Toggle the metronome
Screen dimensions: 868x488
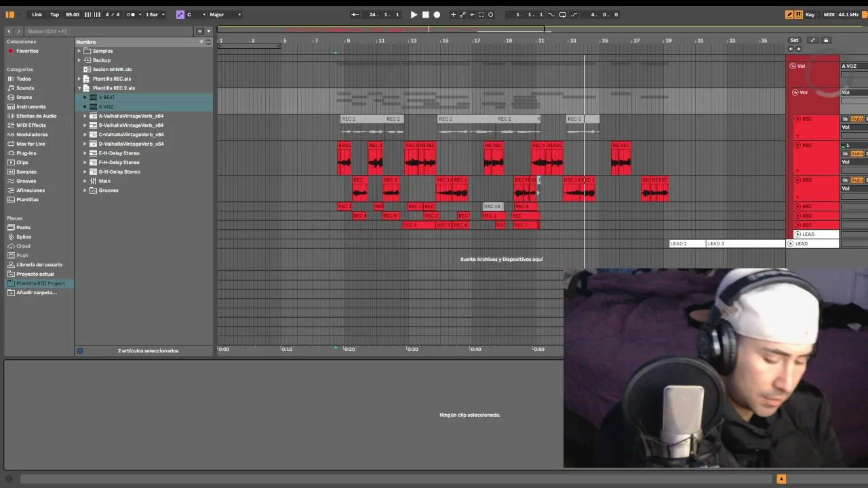(x=132, y=14)
